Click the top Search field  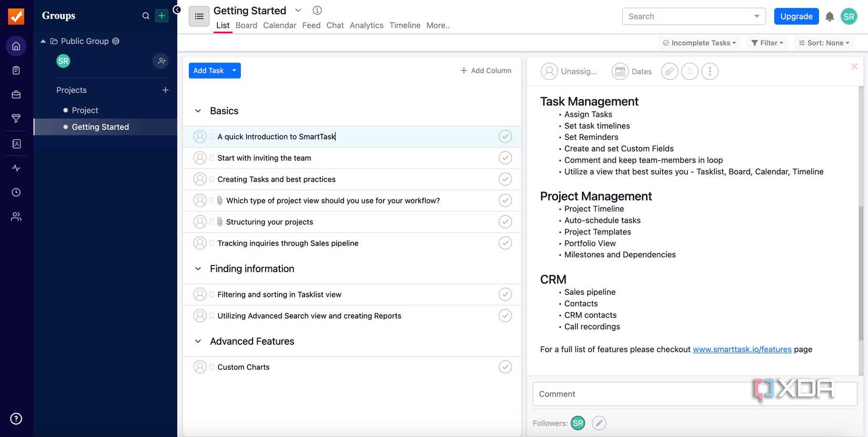[x=694, y=16]
